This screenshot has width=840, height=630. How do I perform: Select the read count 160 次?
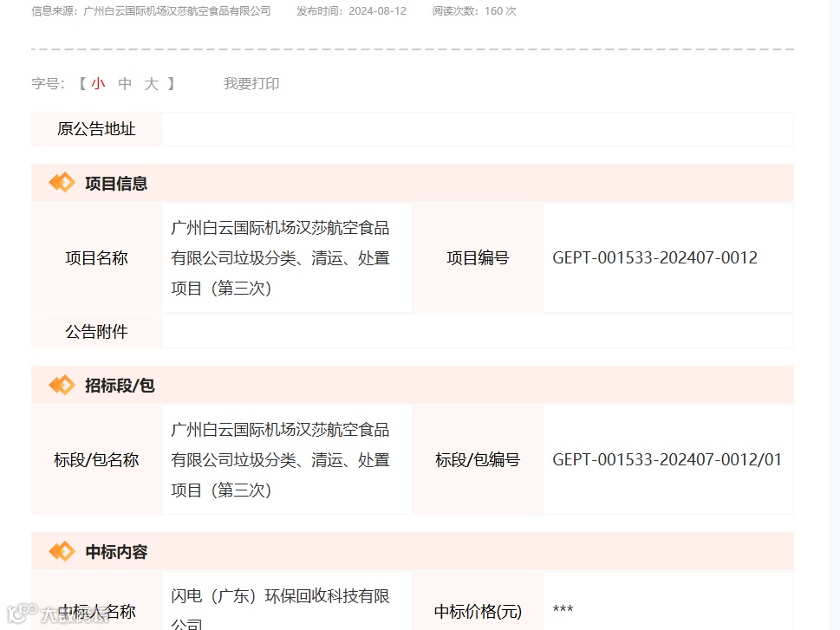point(500,11)
